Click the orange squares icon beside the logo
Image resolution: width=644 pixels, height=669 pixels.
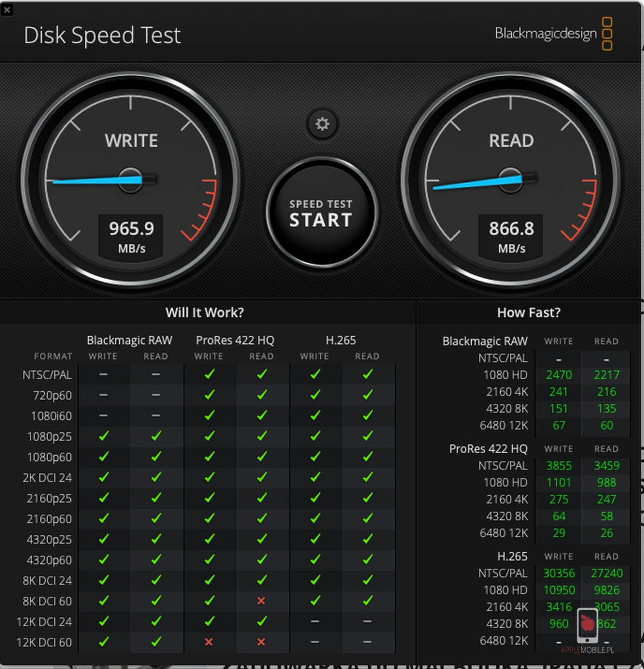coord(607,34)
